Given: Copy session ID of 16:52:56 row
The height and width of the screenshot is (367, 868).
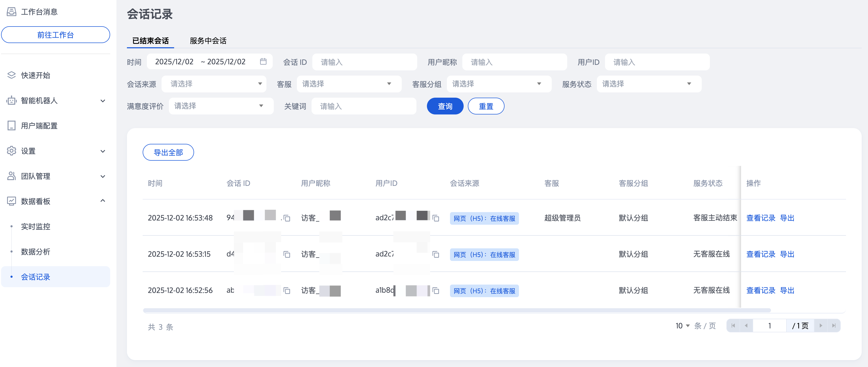Looking at the screenshot, I should (287, 290).
